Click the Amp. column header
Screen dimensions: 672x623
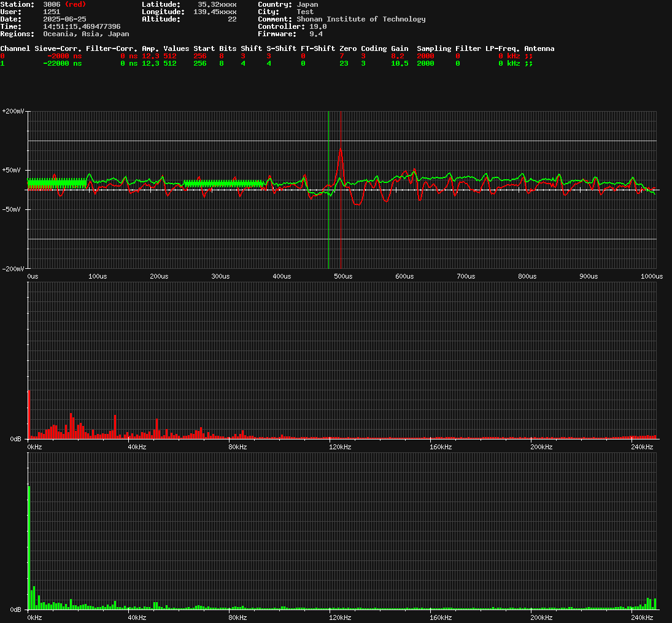tap(150, 48)
